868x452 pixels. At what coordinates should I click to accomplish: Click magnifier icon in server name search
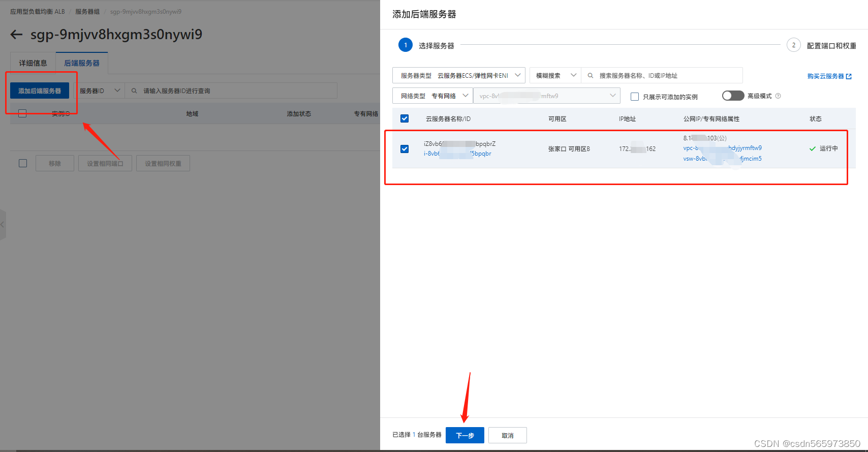pos(591,76)
